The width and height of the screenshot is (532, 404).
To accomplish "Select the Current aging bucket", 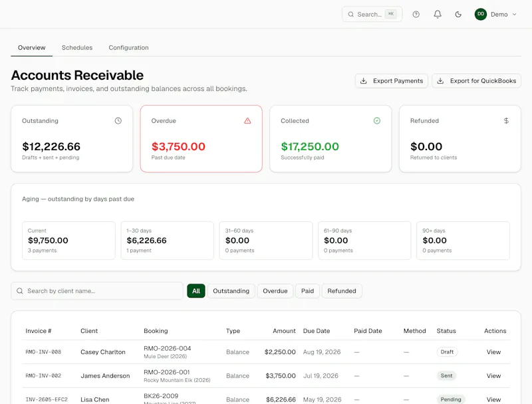I will point(69,241).
